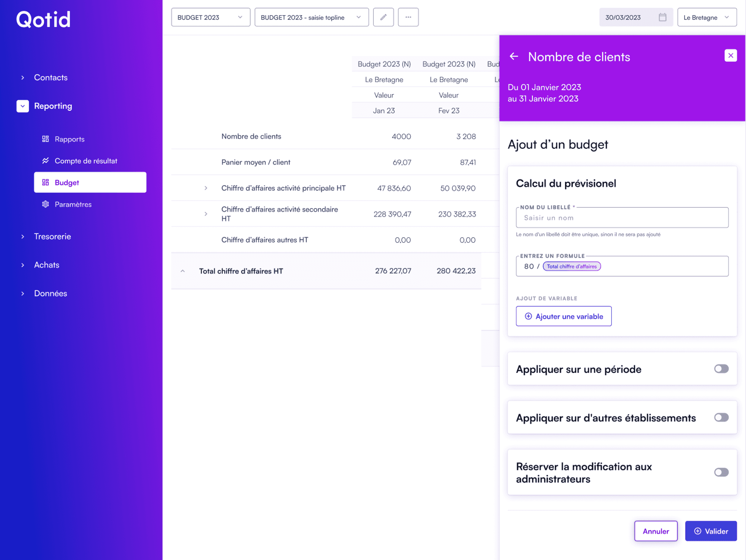Click the Reporting section icon
The image size is (746, 560).
22,106
